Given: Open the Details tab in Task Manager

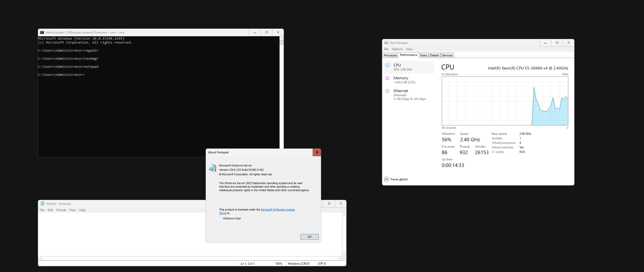Looking at the screenshot, I should pyautogui.click(x=434, y=55).
